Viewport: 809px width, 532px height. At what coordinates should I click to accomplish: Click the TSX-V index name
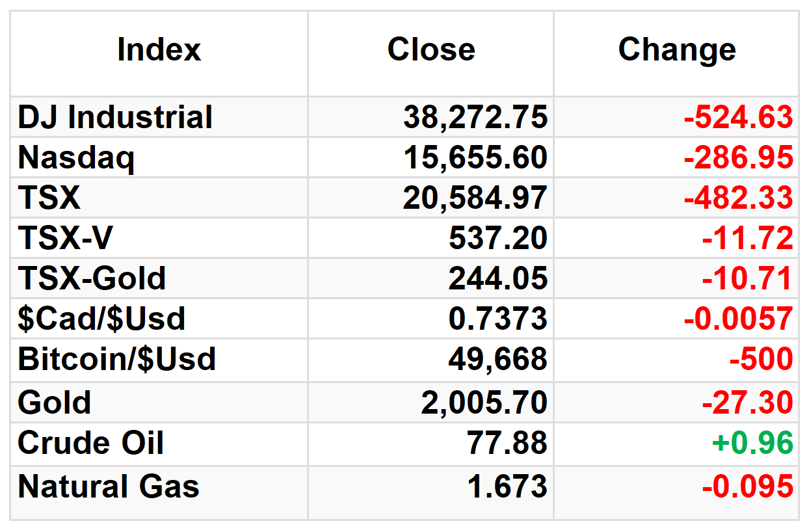[x=66, y=238]
